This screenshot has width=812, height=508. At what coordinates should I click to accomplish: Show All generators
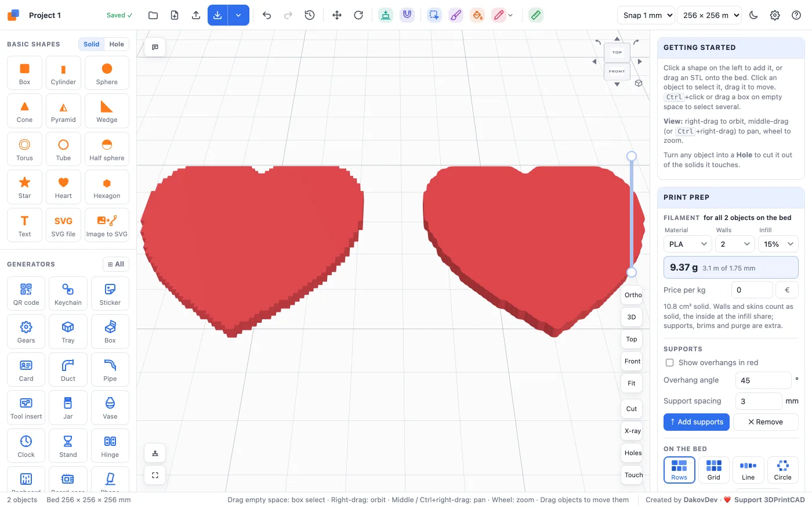(116, 264)
